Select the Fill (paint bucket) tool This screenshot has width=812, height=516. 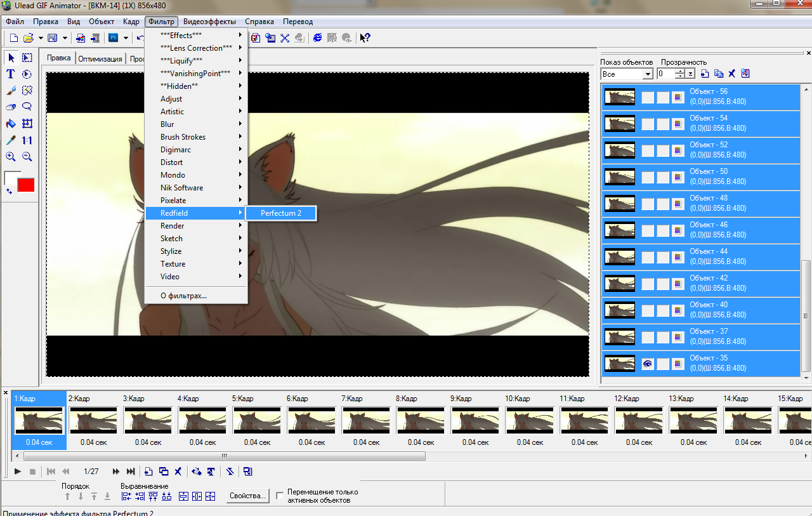[x=11, y=124]
